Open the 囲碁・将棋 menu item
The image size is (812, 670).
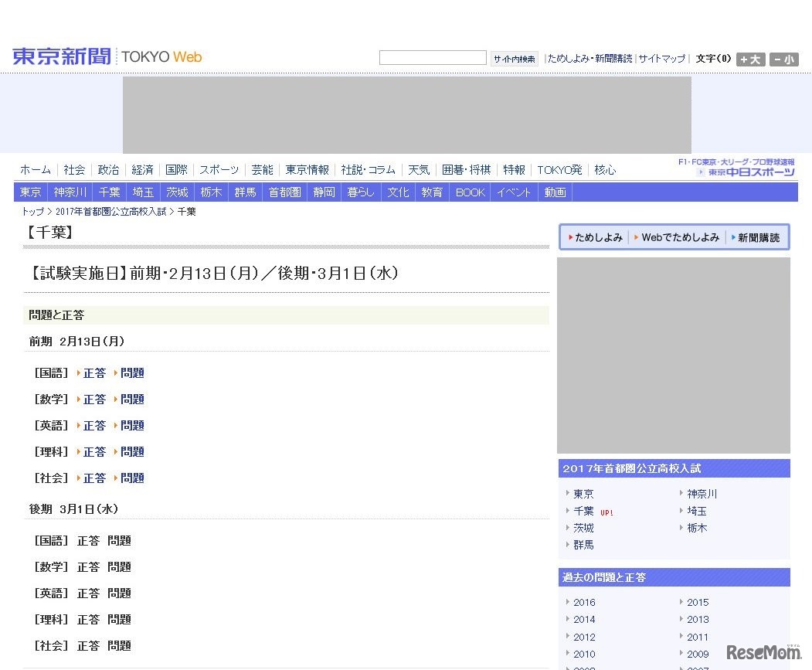(x=467, y=169)
